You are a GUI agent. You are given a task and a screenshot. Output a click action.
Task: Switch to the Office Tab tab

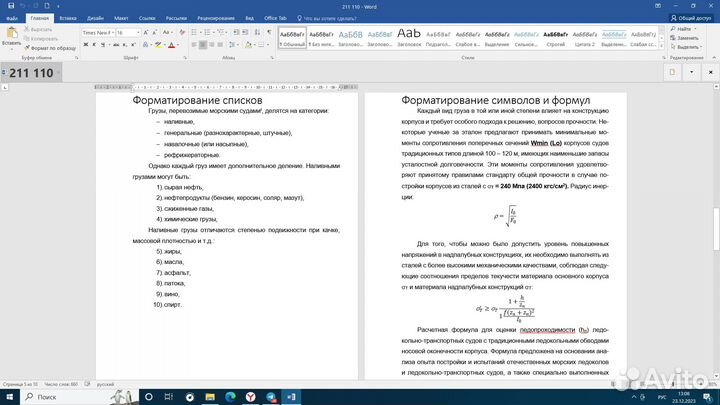coord(275,18)
